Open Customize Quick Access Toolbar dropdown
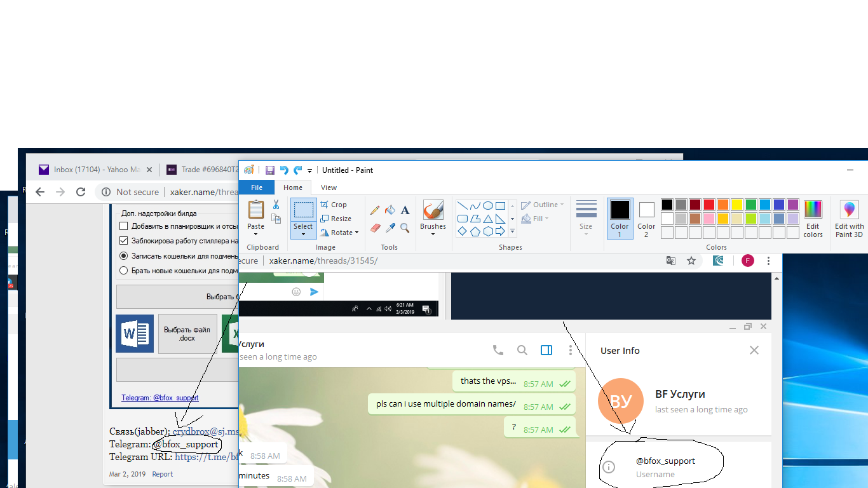The image size is (868, 488). pos(310,170)
